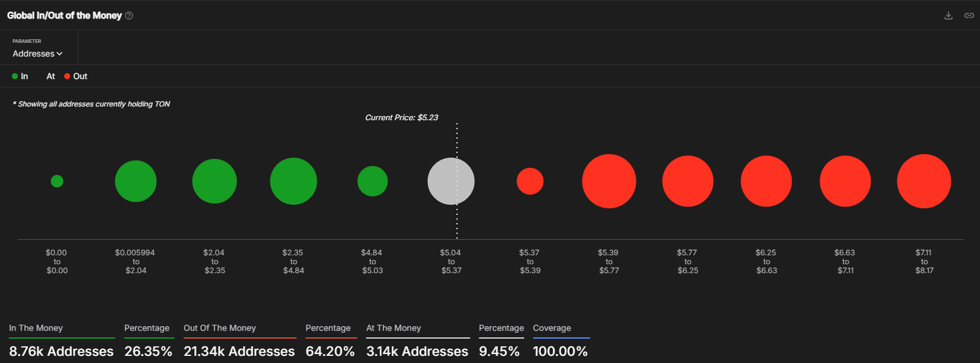Select the red bubble for $6.63 to $7.11
The height and width of the screenshot is (363, 980).
[845, 181]
